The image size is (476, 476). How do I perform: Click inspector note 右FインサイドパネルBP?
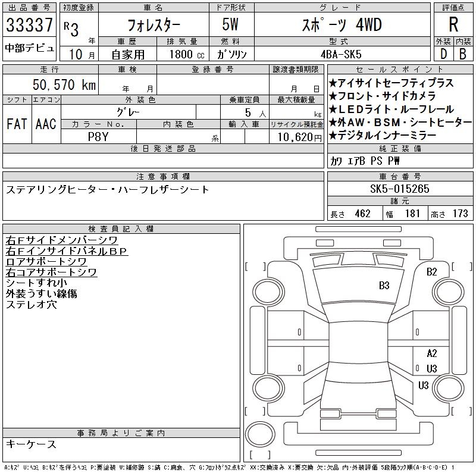(x=67, y=250)
